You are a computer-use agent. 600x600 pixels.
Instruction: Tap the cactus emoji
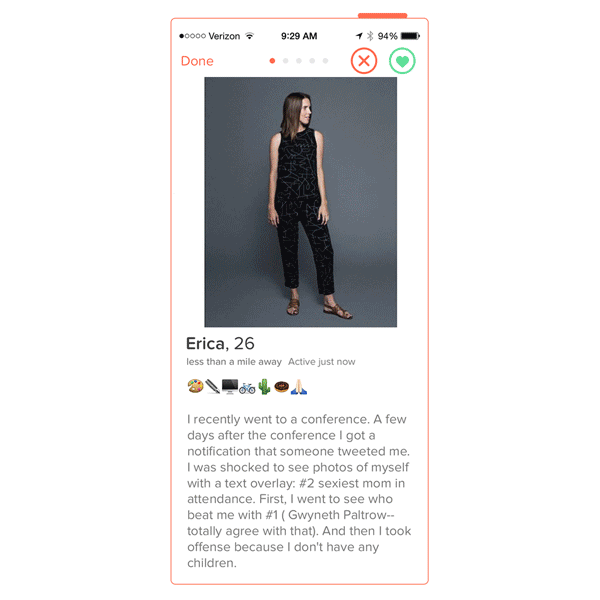tap(264, 386)
